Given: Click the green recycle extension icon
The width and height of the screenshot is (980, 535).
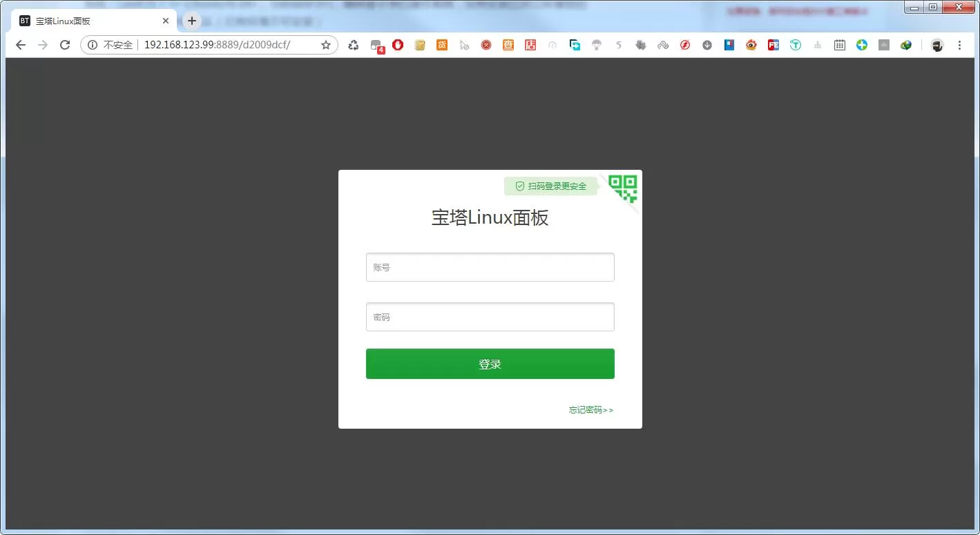Looking at the screenshot, I should pyautogui.click(x=354, y=45).
